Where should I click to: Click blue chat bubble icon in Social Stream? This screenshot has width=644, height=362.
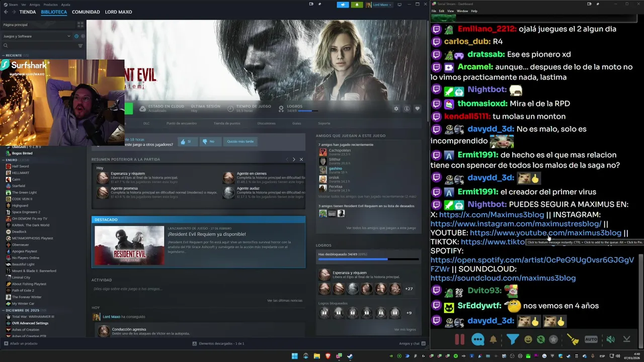coord(478,339)
